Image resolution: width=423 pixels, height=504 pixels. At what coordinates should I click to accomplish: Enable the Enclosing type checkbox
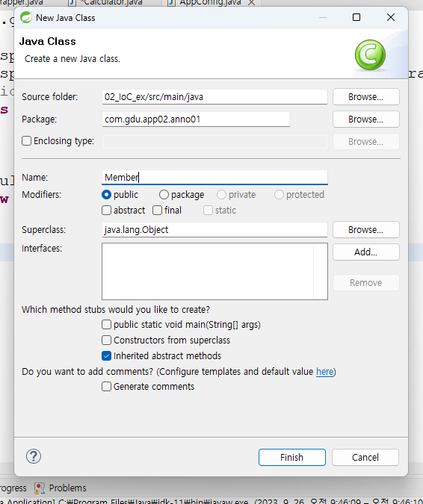pyautogui.click(x=26, y=141)
